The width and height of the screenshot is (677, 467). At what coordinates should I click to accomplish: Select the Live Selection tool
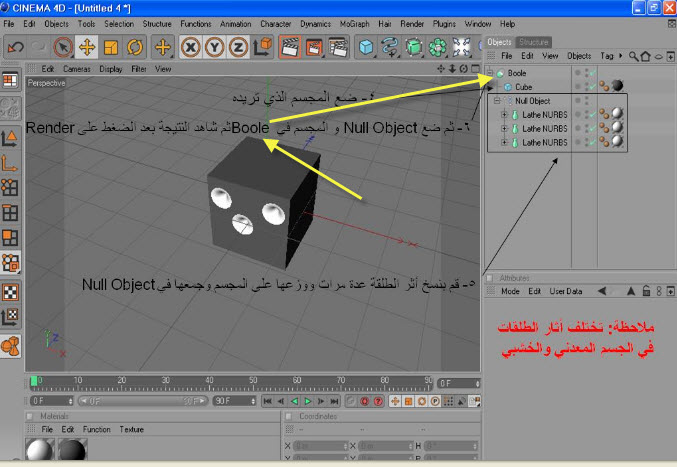click(63, 47)
